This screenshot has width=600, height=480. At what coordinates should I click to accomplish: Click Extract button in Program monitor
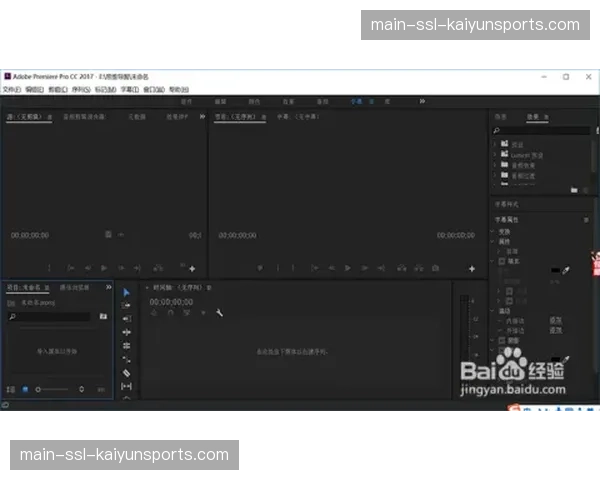(419, 268)
